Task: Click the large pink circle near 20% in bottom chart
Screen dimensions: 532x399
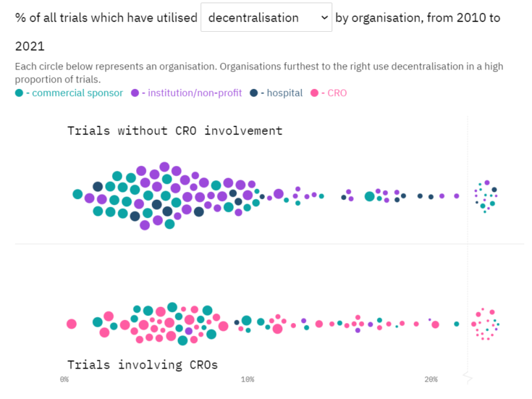Action: (435, 324)
